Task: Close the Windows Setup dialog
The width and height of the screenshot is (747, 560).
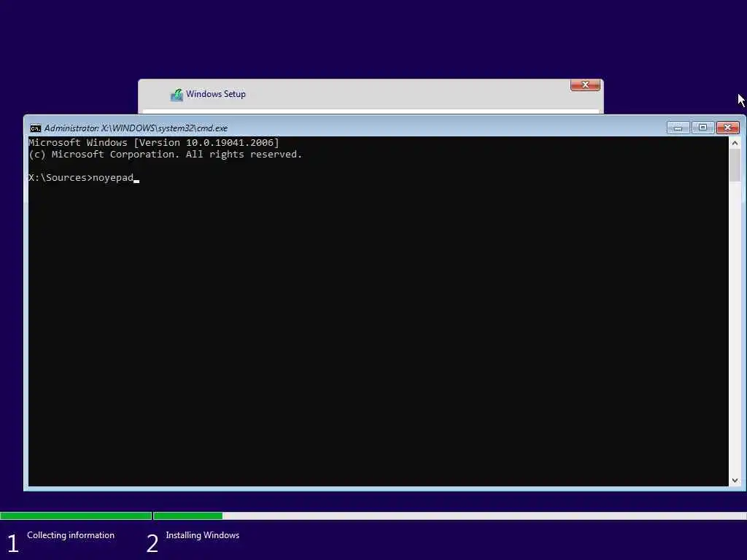Action: [585, 85]
